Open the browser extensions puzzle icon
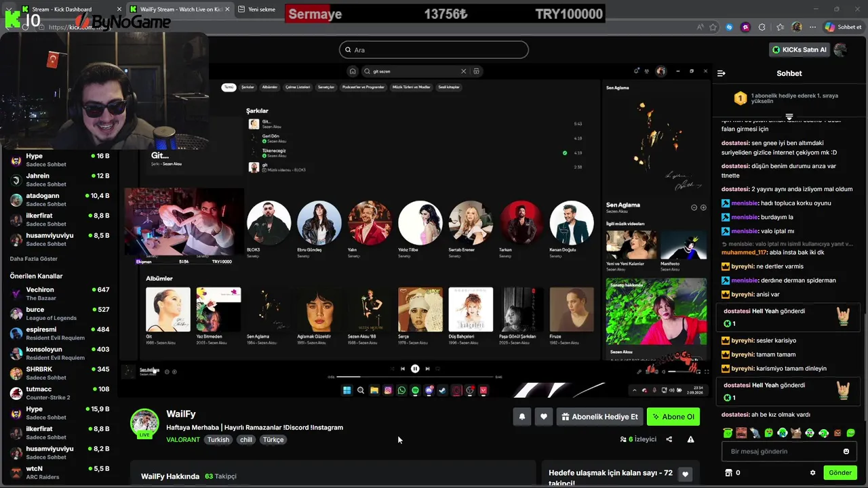868x488 pixels. [x=762, y=27]
